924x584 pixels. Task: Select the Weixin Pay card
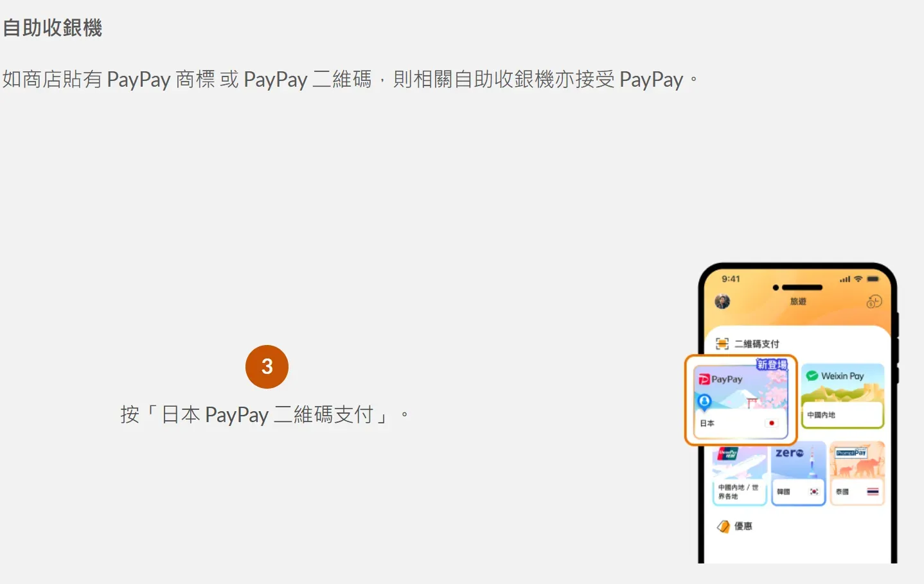tap(842, 396)
